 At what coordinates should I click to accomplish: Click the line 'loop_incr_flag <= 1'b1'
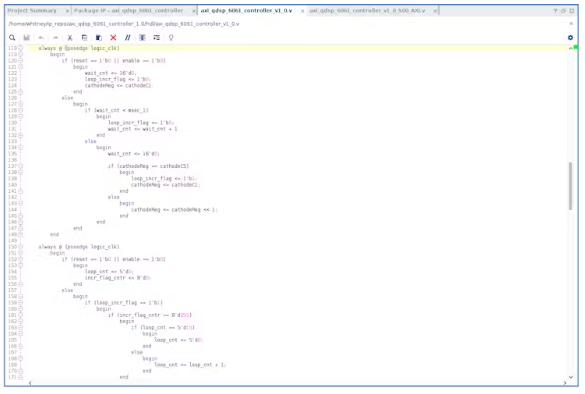[164, 179]
